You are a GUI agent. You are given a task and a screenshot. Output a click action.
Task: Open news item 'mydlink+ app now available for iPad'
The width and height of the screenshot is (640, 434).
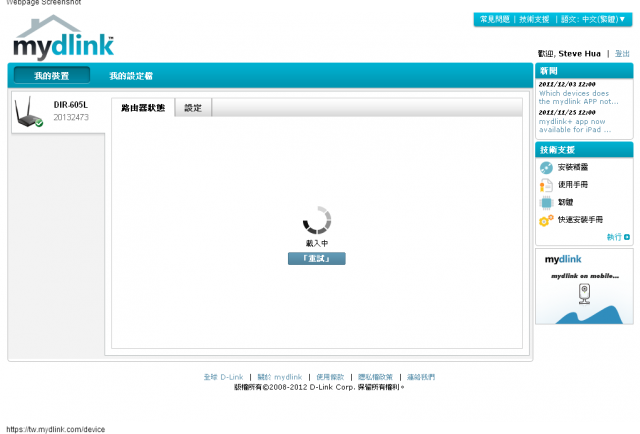tap(575, 125)
